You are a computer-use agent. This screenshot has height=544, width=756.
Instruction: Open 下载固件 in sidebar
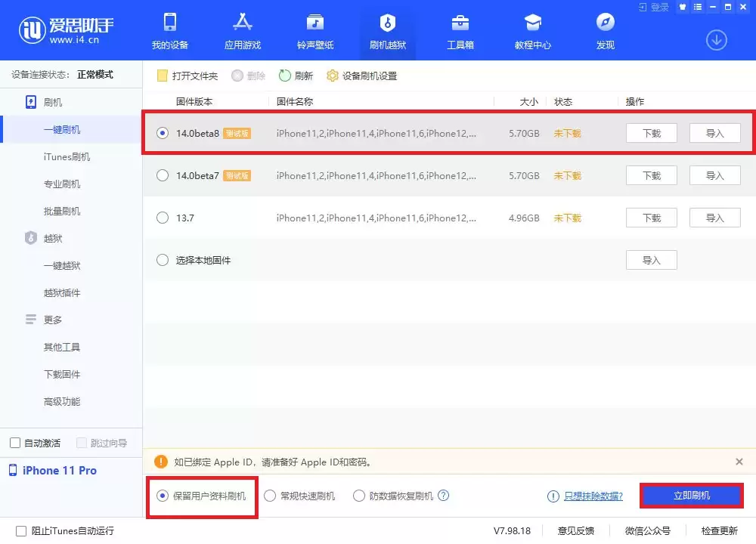click(62, 375)
